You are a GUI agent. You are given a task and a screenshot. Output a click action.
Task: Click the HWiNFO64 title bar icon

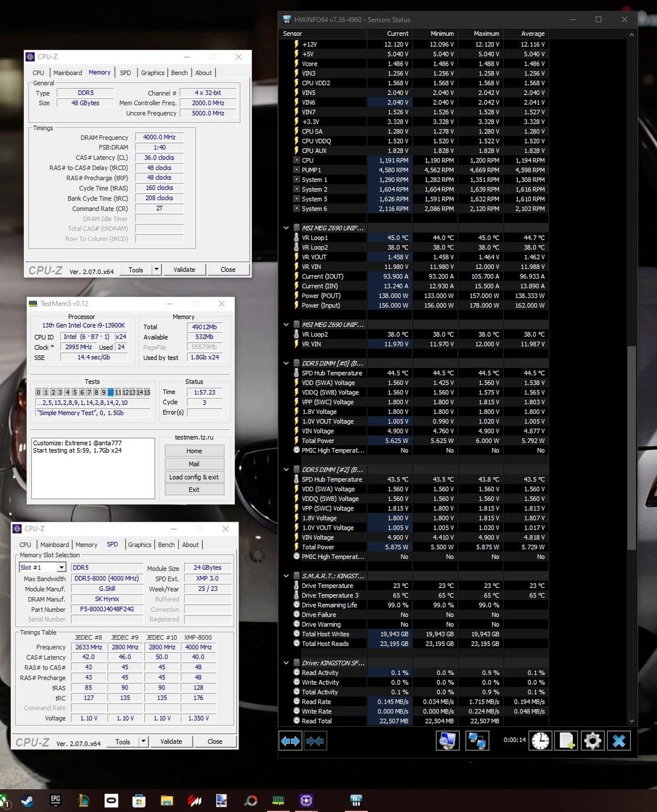click(287, 19)
